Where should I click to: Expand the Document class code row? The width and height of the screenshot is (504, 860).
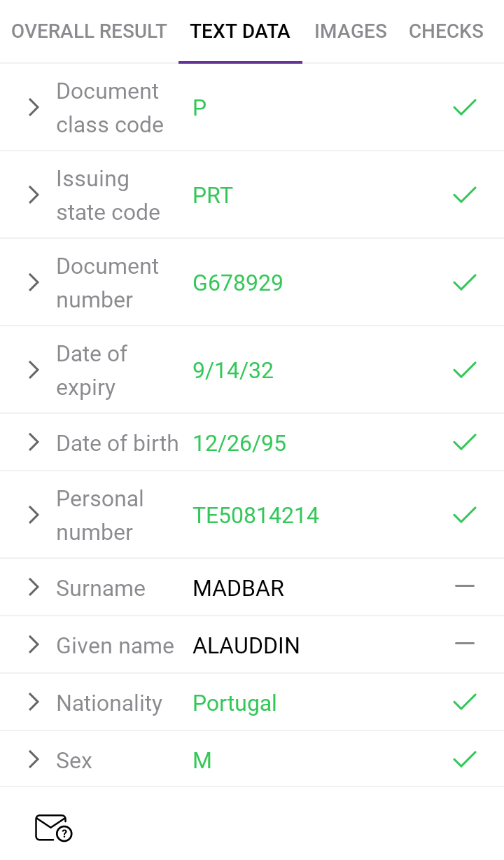33,107
